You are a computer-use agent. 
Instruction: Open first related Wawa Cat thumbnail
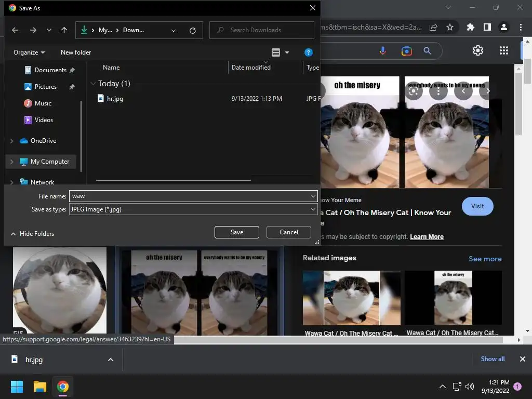352,298
